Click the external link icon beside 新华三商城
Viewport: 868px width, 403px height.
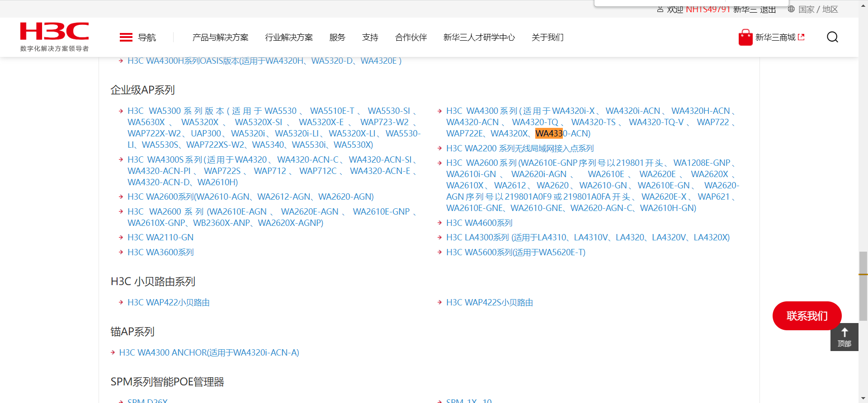802,37
